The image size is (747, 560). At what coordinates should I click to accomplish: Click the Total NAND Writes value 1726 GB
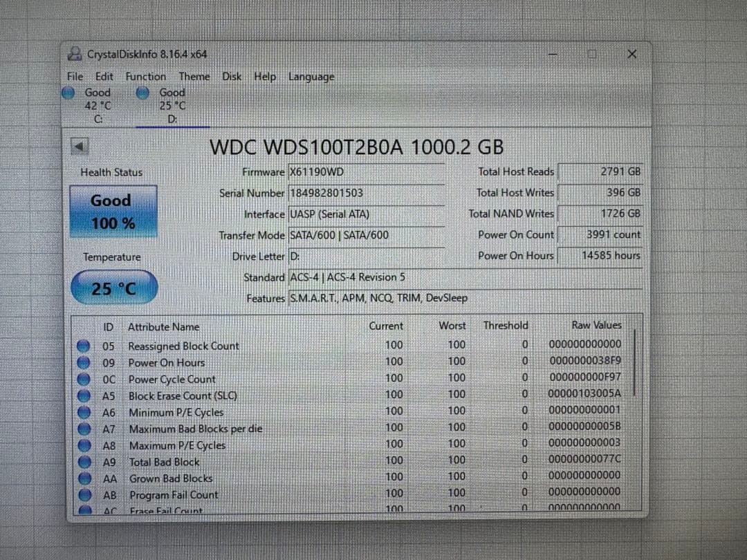tap(600, 214)
